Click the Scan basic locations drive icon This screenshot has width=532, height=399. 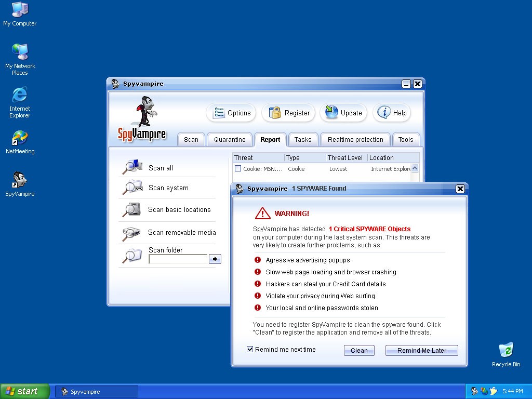coord(132,209)
